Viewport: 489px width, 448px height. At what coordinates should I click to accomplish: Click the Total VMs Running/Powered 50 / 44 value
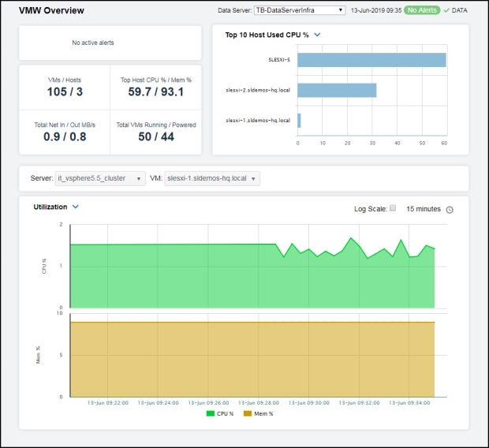[x=156, y=136]
